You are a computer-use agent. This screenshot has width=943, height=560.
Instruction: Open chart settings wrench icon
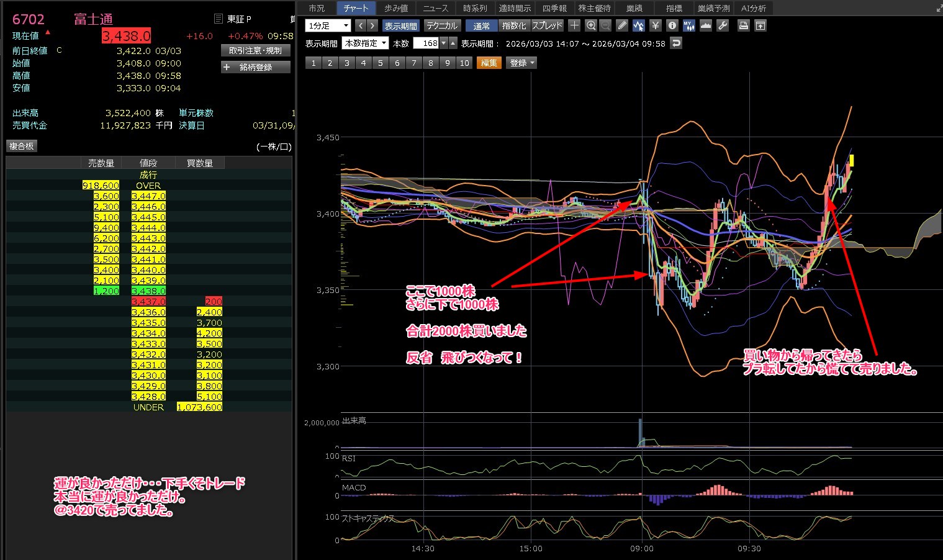tap(722, 25)
